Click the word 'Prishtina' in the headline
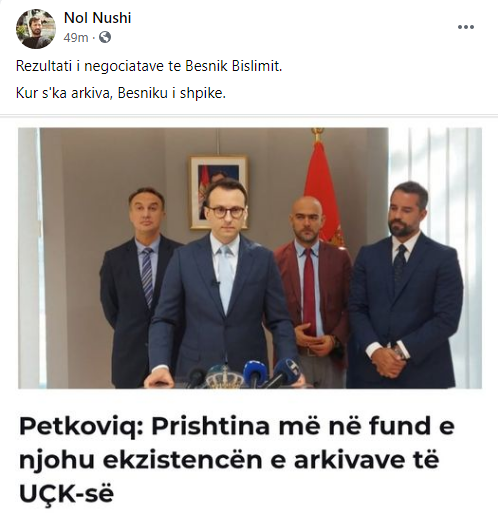The image size is (498, 522). [210, 426]
